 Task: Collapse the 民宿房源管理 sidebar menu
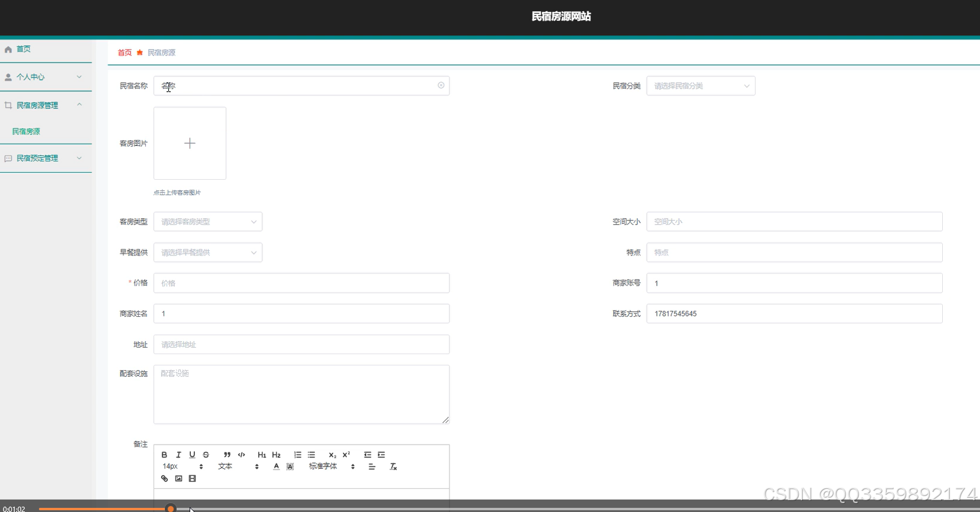[x=46, y=105]
